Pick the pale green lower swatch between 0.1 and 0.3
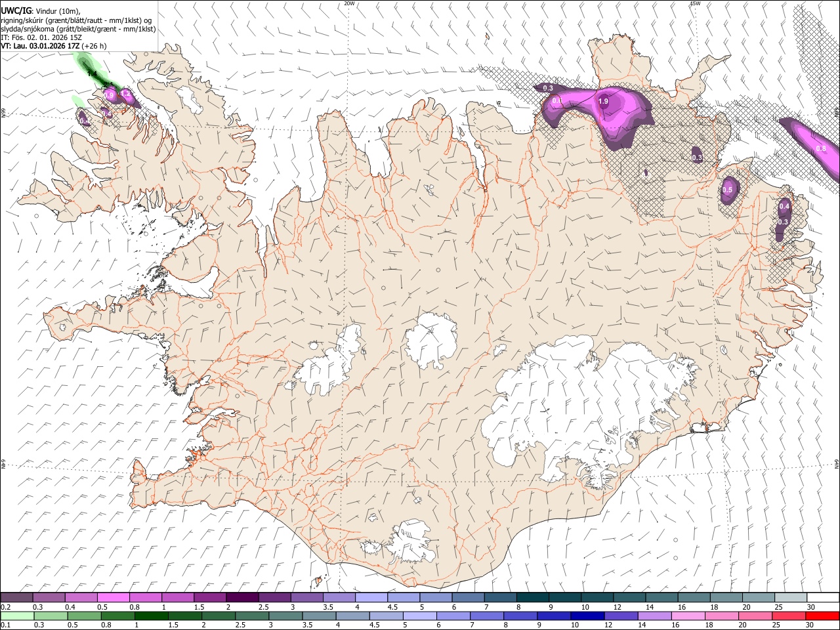Screen dimensions: 840x630 pos(17,616)
